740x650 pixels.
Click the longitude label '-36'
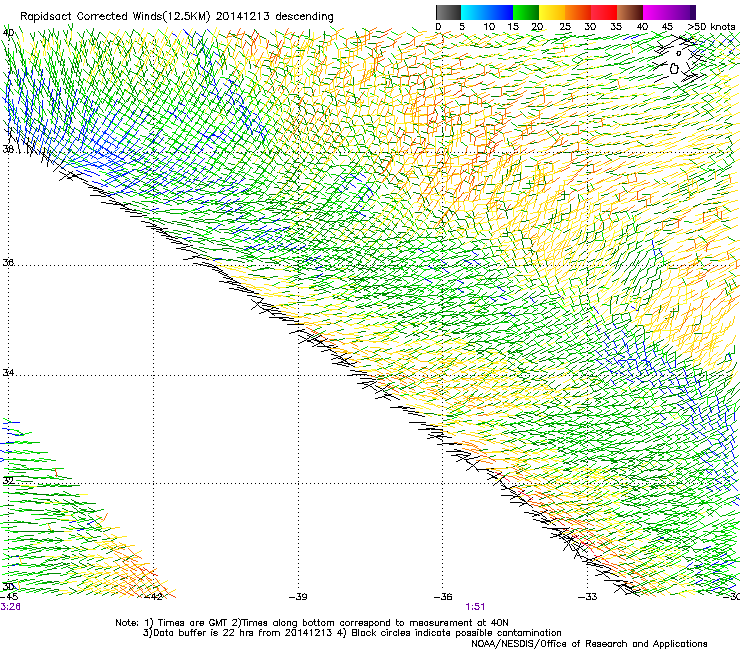click(443, 597)
